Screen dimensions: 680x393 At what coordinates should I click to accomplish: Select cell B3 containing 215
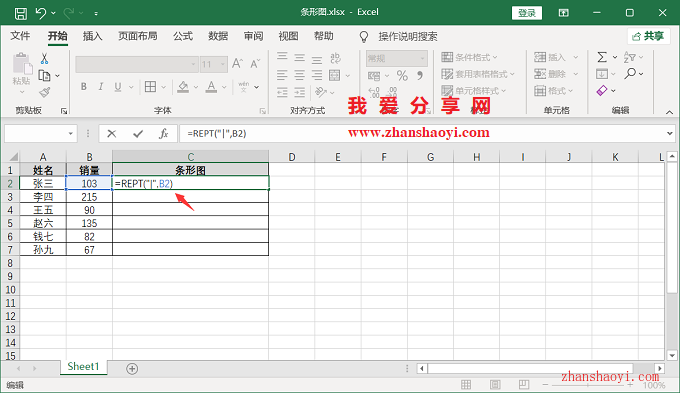point(89,197)
